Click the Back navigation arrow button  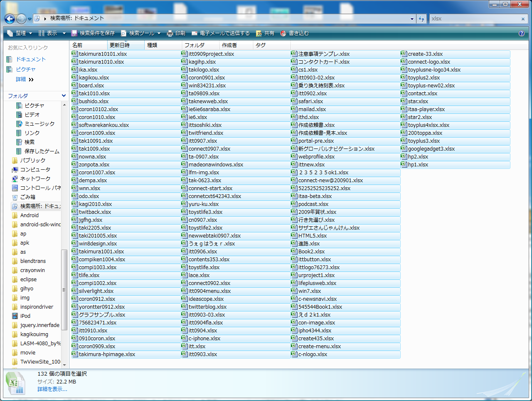coord(10,19)
